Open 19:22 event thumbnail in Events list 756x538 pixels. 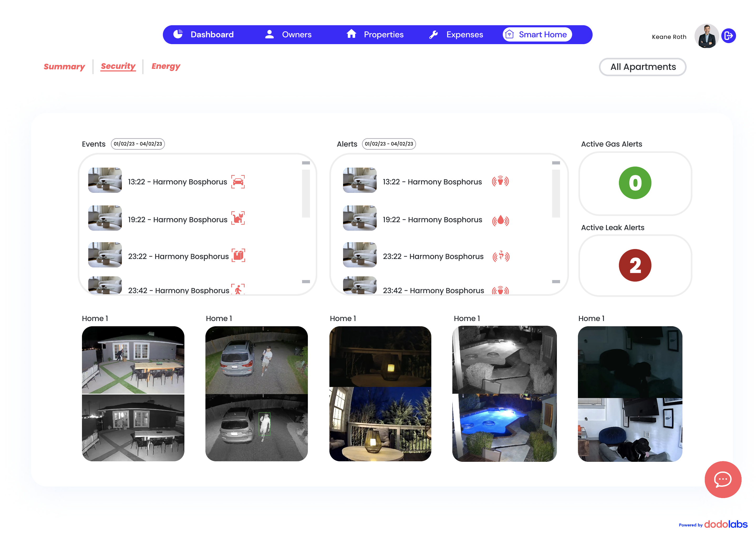point(105,218)
